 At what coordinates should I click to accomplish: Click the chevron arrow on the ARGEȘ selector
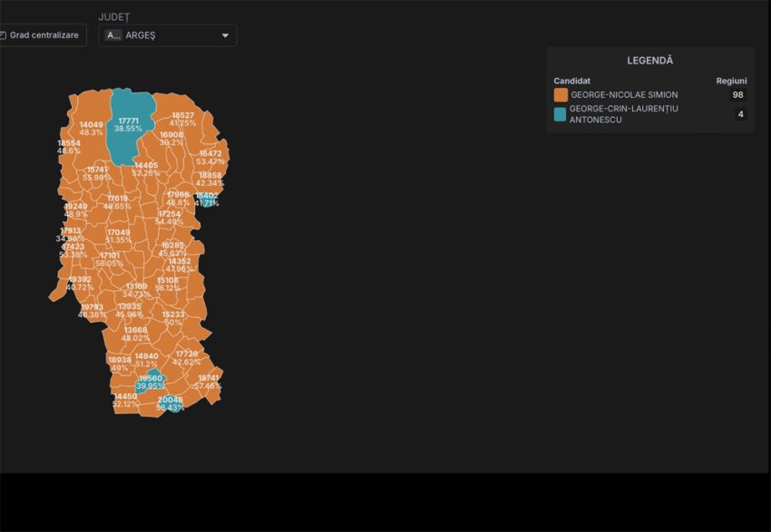(224, 35)
